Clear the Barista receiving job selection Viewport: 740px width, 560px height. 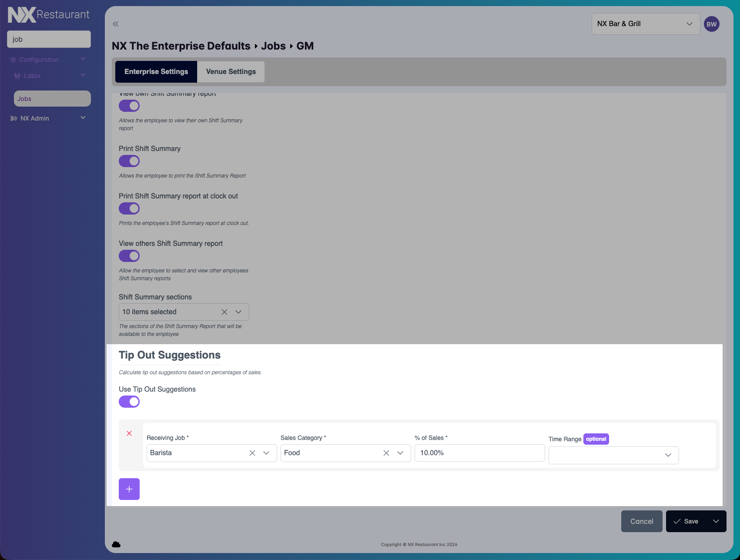pos(252,453)
